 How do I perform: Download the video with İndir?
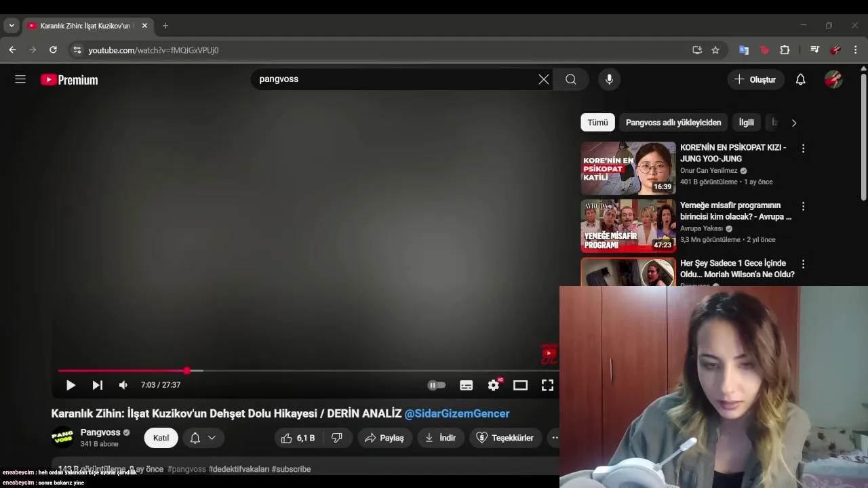tap(440, 438)
